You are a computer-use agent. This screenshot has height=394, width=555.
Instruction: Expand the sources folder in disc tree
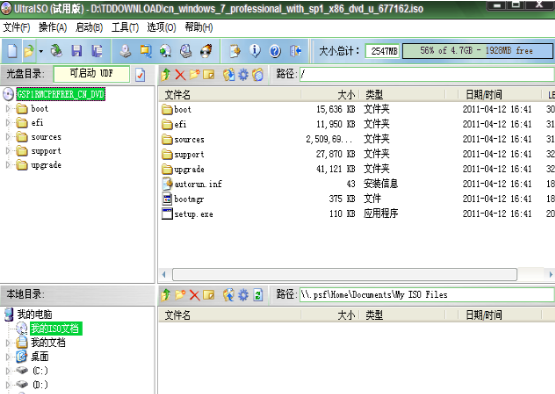pos(7,137)
